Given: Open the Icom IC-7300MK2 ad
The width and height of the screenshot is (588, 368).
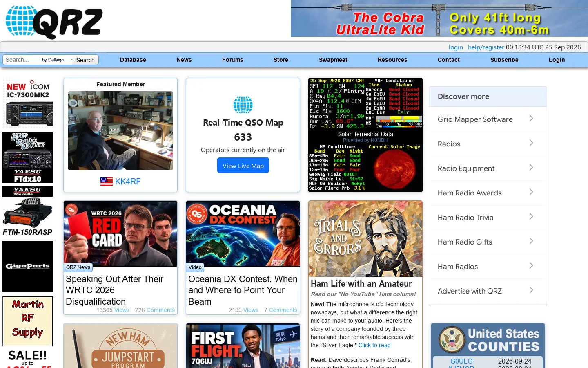Looking at the screenshot, I should pyautogui.click(x=28, y=103).
